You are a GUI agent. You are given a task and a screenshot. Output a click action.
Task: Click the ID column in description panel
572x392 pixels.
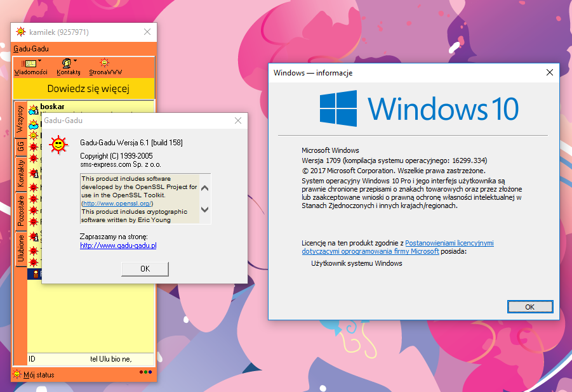32,359
